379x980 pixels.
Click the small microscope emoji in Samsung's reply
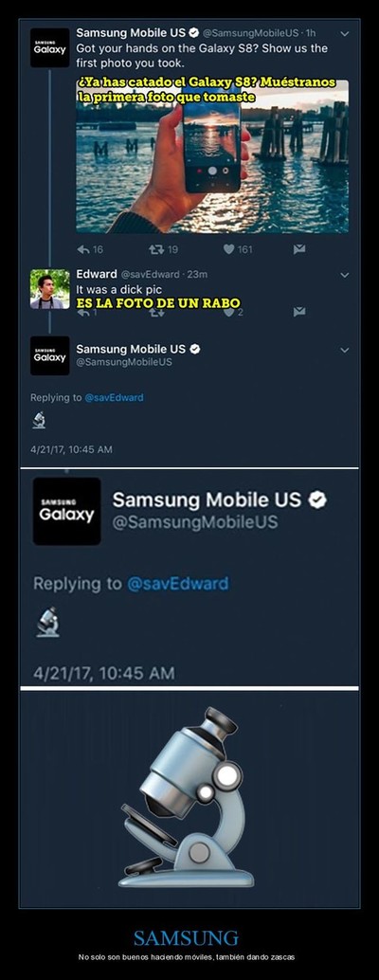[x=39, y=420]
